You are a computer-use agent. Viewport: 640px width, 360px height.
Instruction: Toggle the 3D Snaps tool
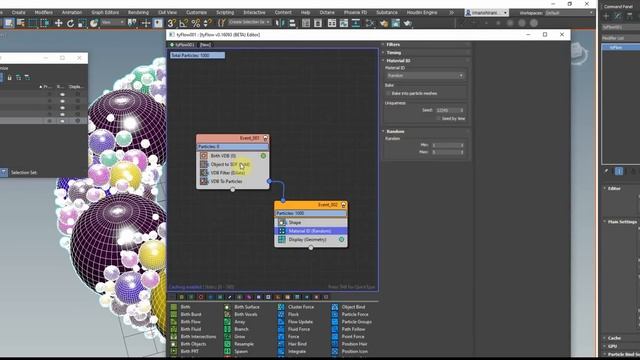pos(172,23)
